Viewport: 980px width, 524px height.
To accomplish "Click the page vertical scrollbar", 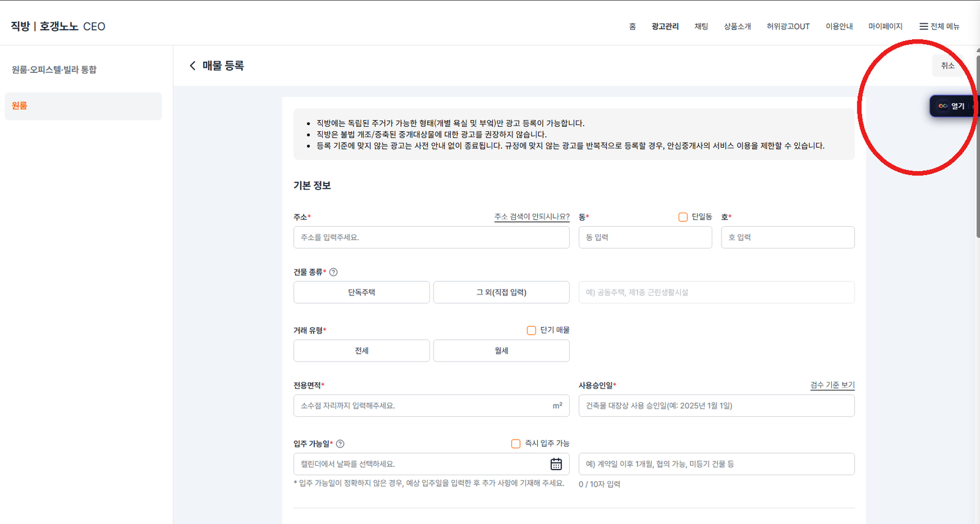I will pos(978,147).
